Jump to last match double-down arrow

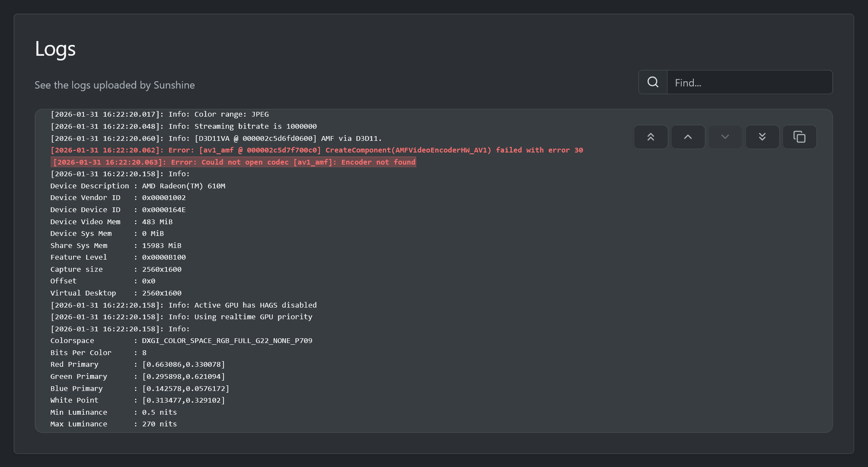pyautogui.click(x=762, y=137)
